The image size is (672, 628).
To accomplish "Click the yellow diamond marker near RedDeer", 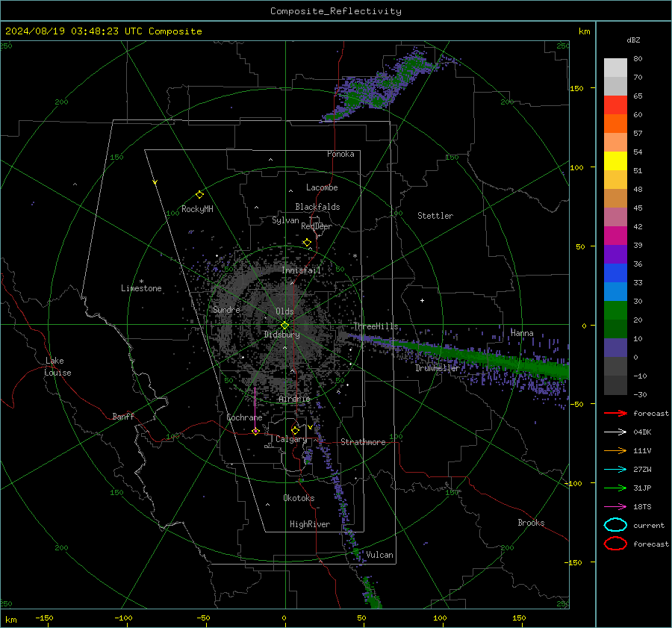I will coord(307,243).
